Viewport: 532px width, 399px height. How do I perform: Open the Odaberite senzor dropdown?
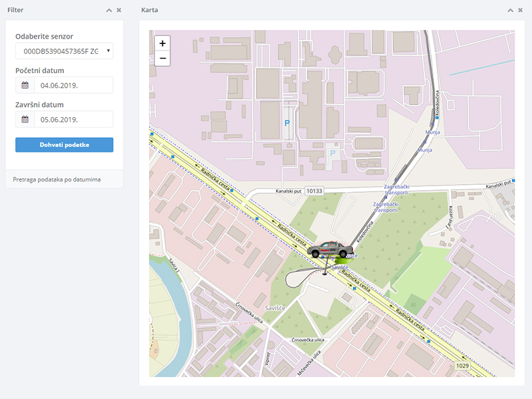coord(64,51)
